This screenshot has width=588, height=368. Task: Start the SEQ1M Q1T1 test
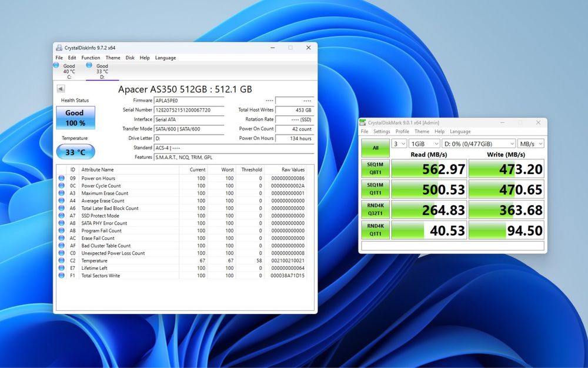(375, 189)
